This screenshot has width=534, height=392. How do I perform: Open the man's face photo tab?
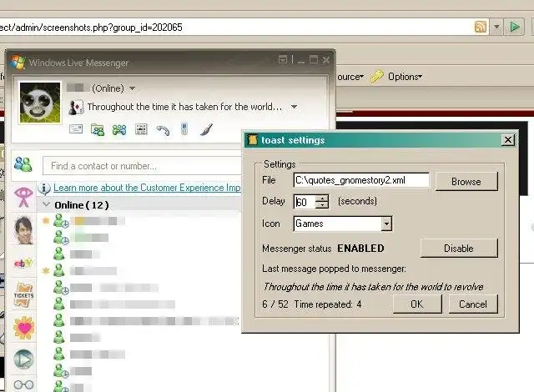click(x=24, y=230)
